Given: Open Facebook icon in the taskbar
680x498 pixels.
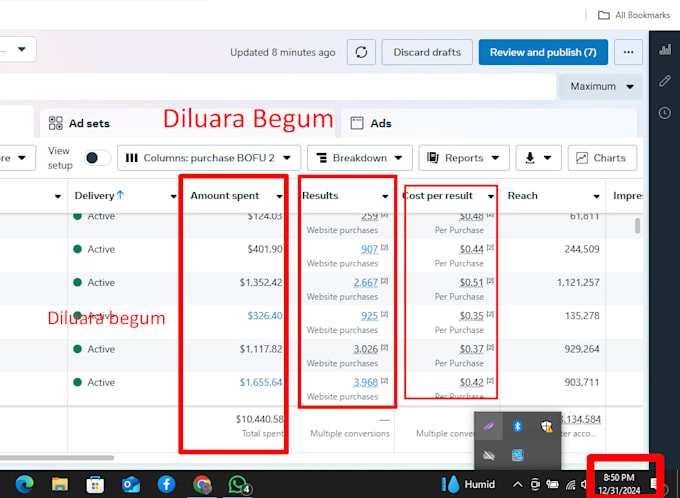Looking at the screenshot, I should (x=167, y=484).
